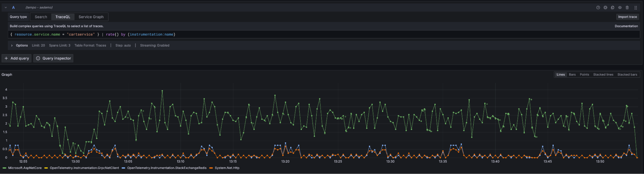
Task: Click inside the TraceQL query editor
Action: pos(324,34)
